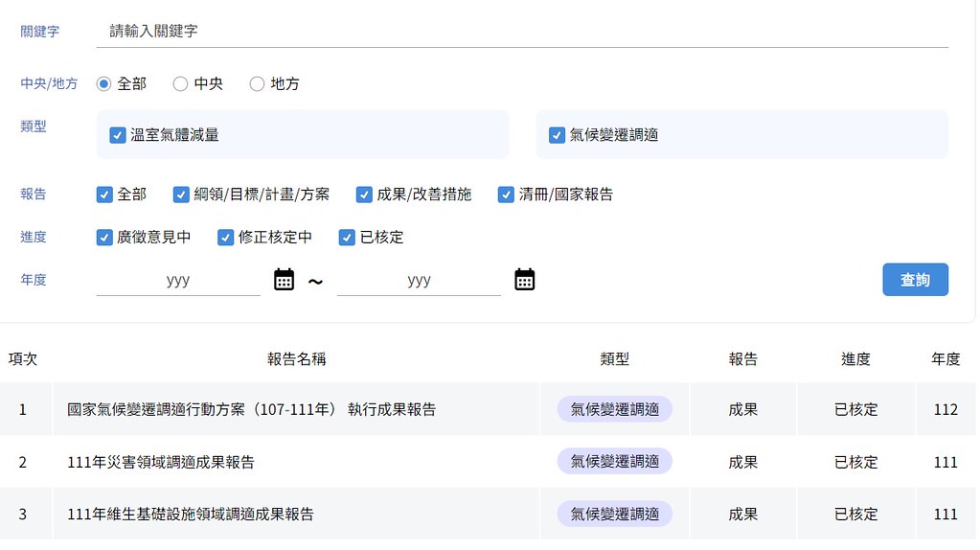Toggle the 報告 全部 checkbox
This screenshot has height=550, width=980.
(104, 195)
